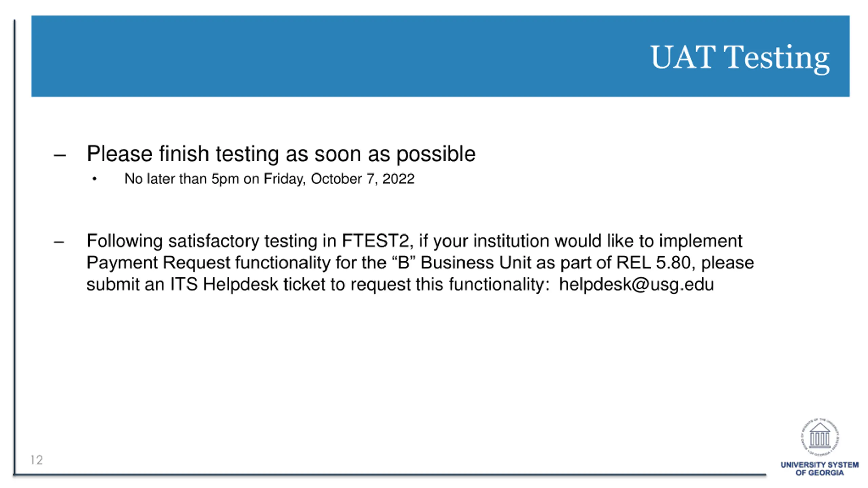Click the 'REL 5.80' text
This screenshot has height=488, width=868.
(x=653, y=263)
